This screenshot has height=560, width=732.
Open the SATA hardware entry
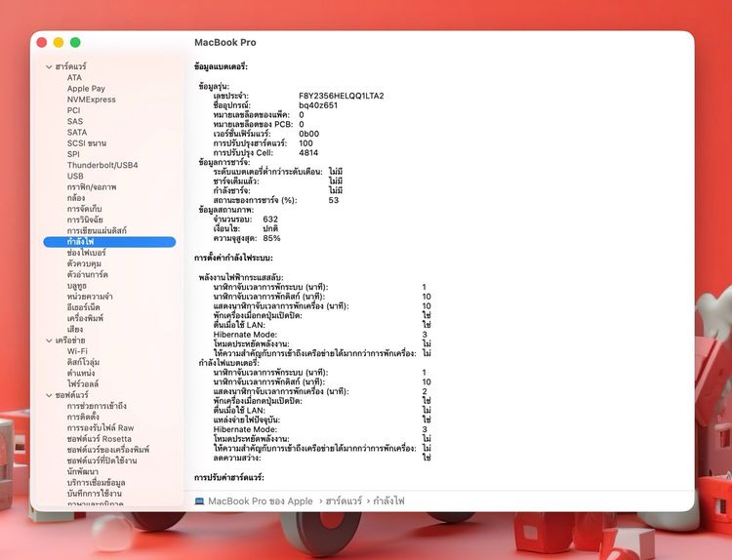pyautogui.click(x=76, y=133)
